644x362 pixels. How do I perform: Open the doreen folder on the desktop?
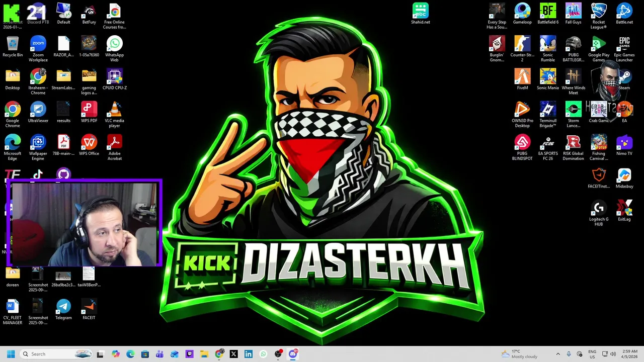[x=13, y=277]
